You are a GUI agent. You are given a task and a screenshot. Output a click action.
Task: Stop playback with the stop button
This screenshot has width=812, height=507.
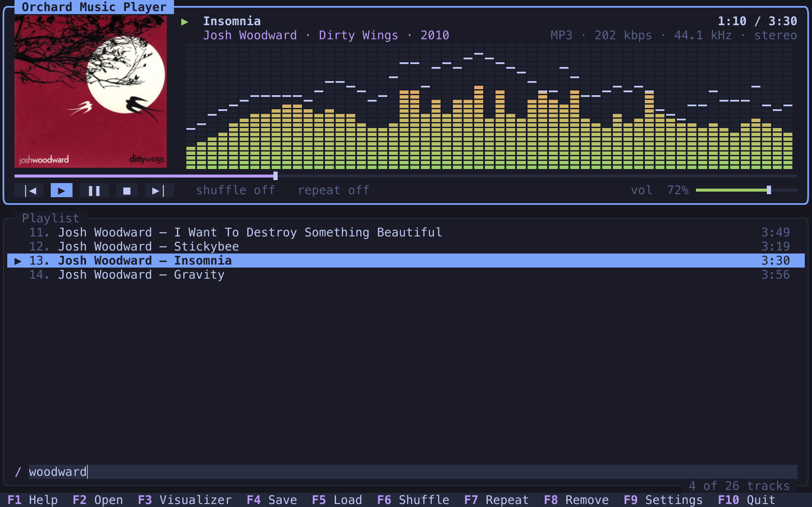pyautogui.click(x=127, y=190)
